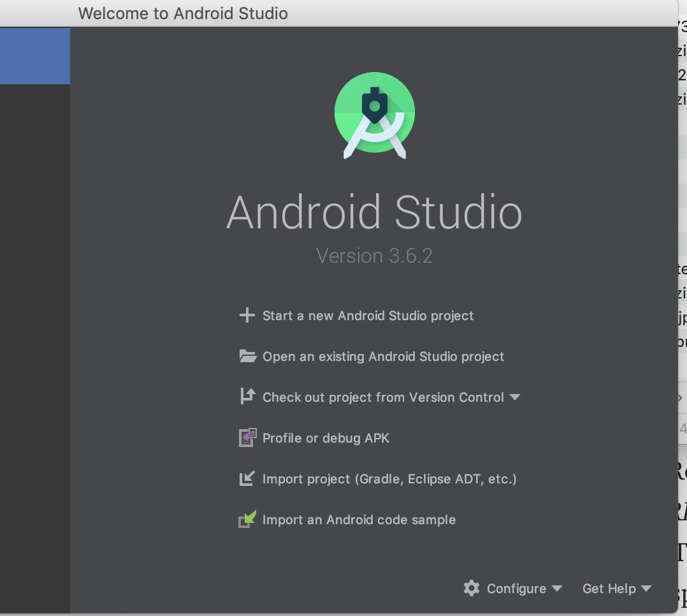This screenshot has height=616, width=687.
Task: Open the Configure dropdown menu
Action: 517,589
